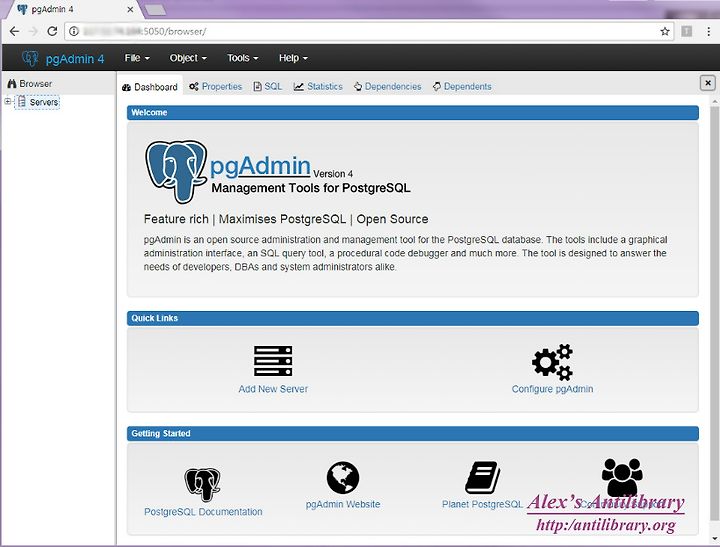Click the browser extension icon beside the star
This screenshot has width=720, height=547.
click(686, 31)
